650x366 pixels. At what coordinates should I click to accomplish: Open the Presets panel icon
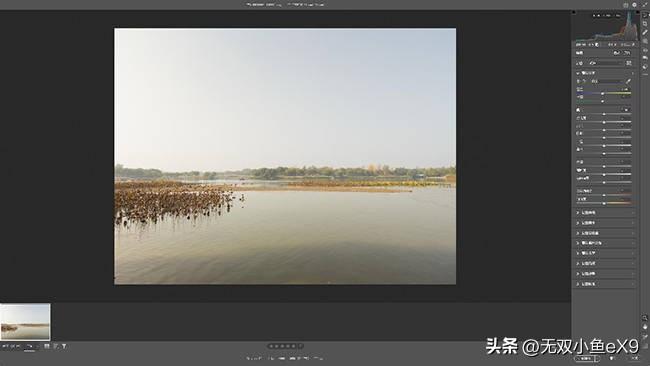tap(645, 67)
